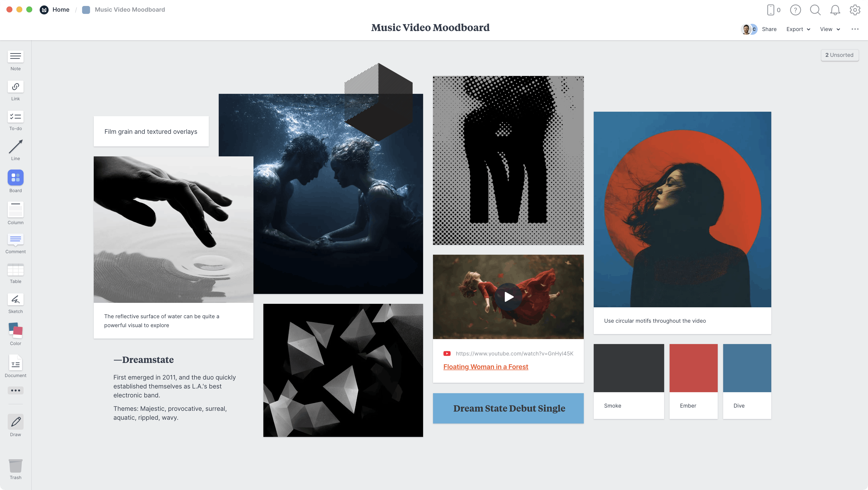Click the Share button

[769, 29]
